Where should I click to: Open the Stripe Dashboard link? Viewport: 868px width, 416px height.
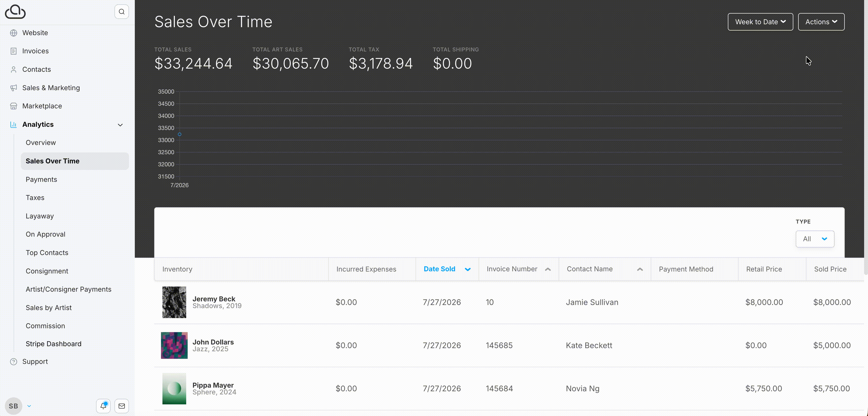point(54,344)
